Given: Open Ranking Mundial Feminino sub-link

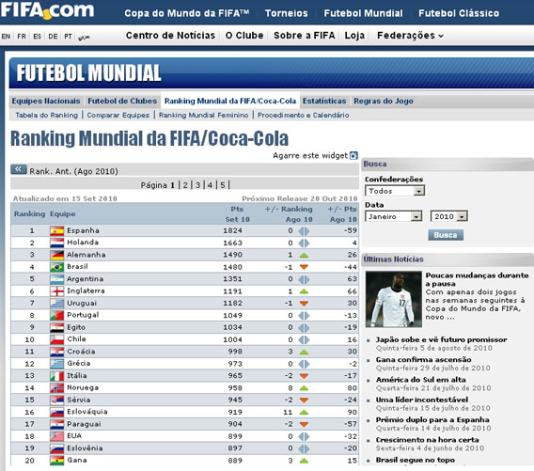Looking at the screenshot, I should [204, 115].
